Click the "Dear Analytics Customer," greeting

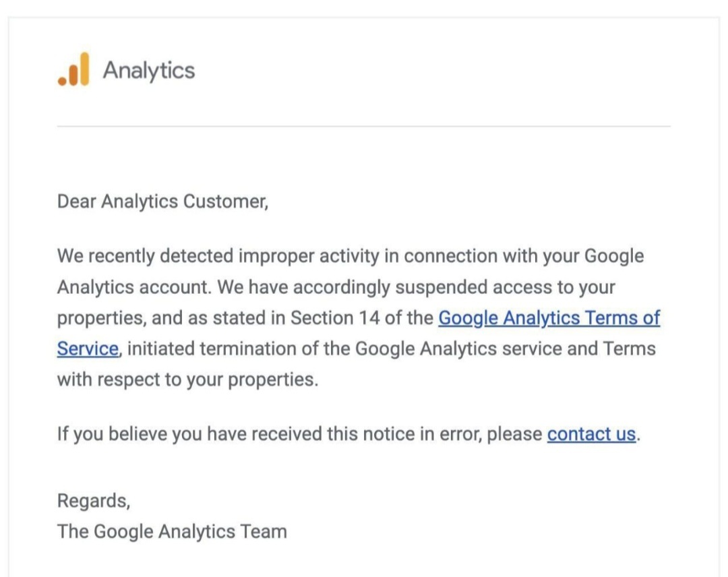click(162, 202)
